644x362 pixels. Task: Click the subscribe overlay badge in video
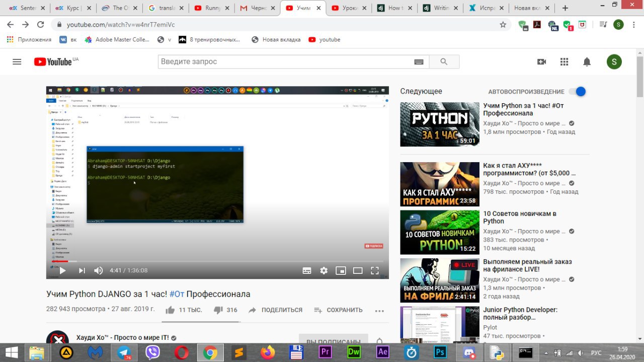click(x=374, y=246)
